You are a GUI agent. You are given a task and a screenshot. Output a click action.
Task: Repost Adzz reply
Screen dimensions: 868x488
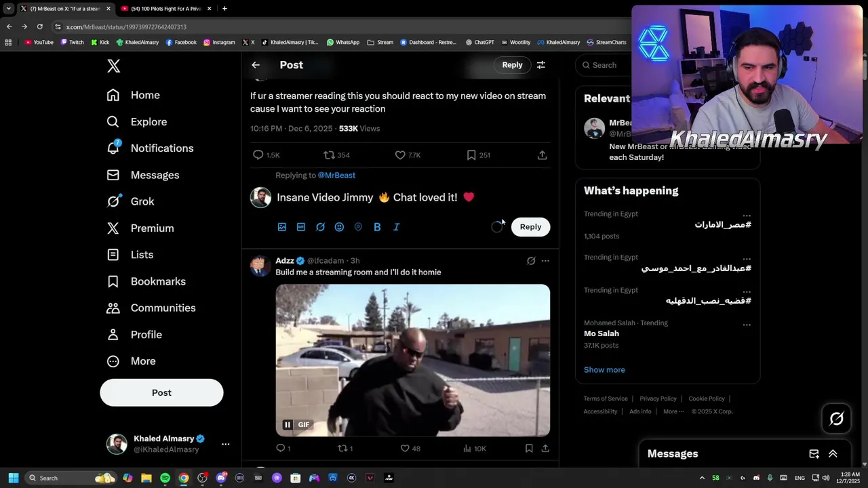342,449
